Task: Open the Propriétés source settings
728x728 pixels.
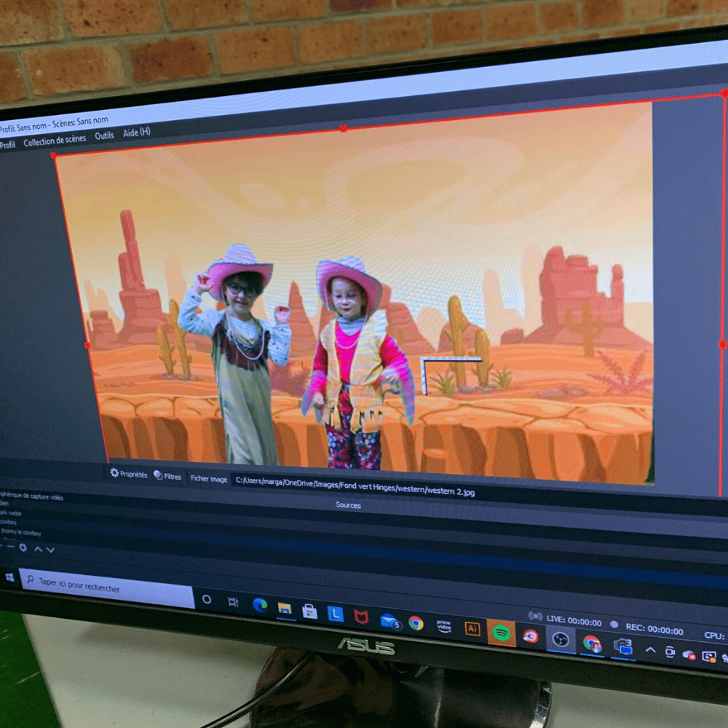Action: click(x=129, y=474)
